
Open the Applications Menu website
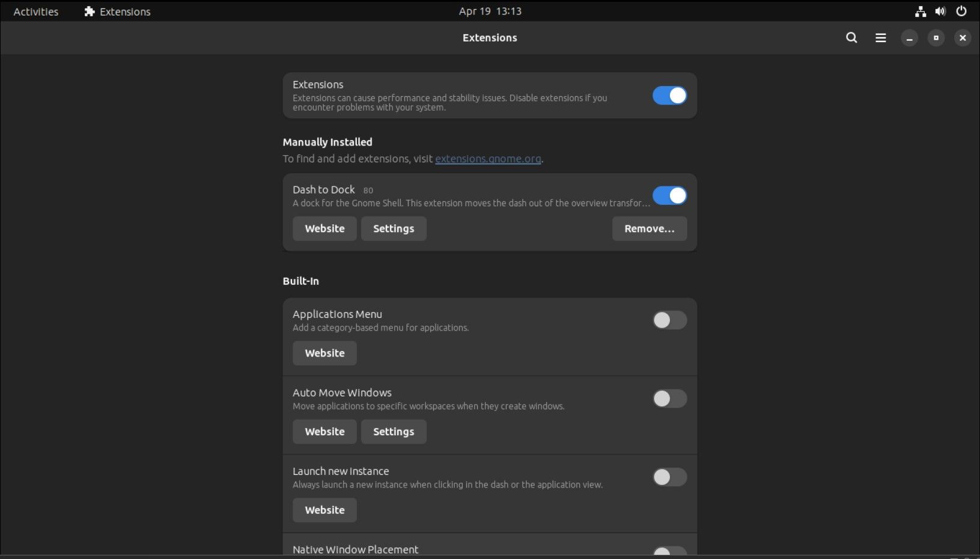(324, 353)
